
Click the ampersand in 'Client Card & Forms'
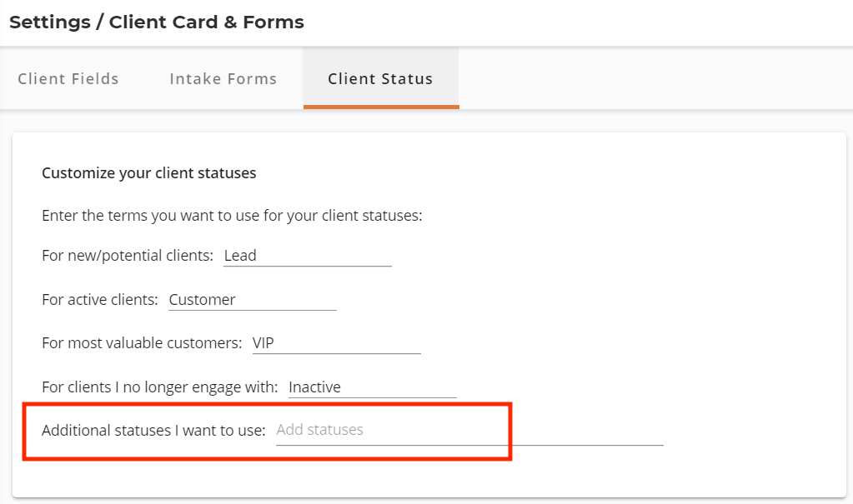(x=230, y=22)
